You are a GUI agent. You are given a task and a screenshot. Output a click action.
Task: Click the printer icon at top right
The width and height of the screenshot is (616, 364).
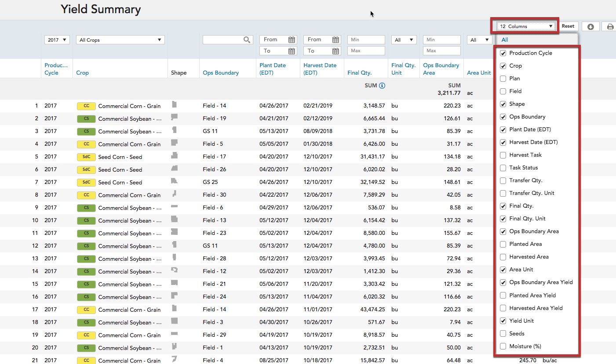coord(610,26)
